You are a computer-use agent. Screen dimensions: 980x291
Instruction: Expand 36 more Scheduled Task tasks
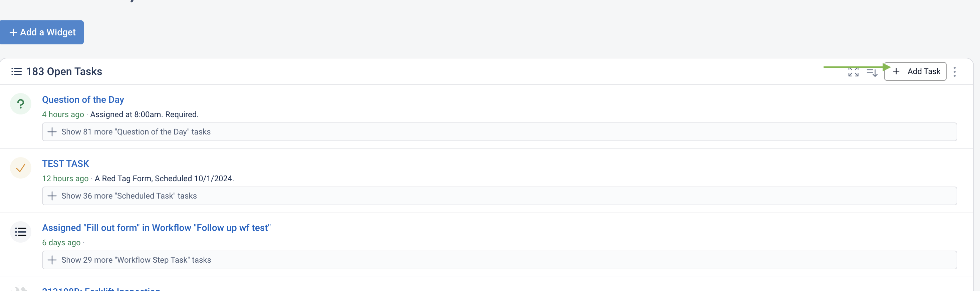(x=499, y=196)
